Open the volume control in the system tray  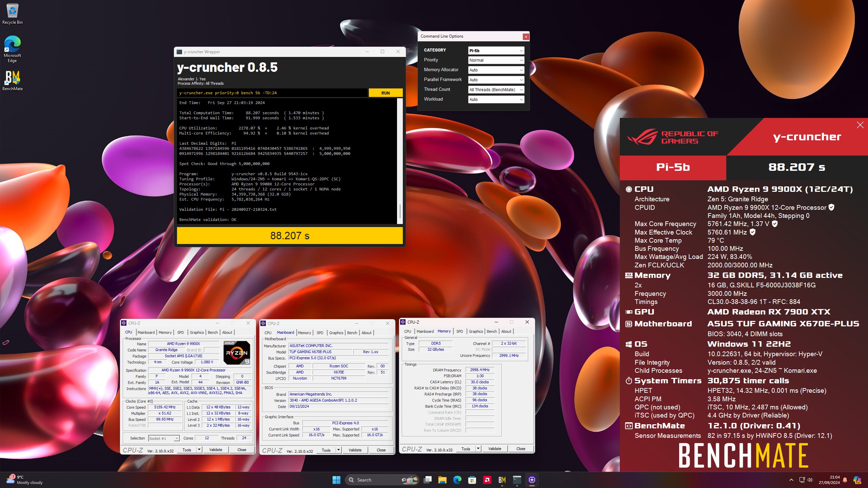810,480
